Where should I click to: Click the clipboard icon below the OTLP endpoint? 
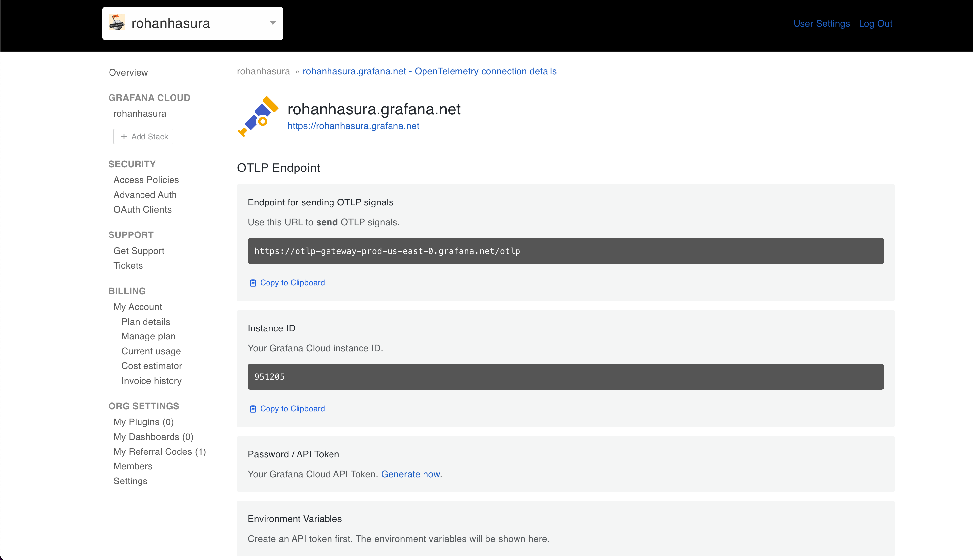click(x=253, y=282)
